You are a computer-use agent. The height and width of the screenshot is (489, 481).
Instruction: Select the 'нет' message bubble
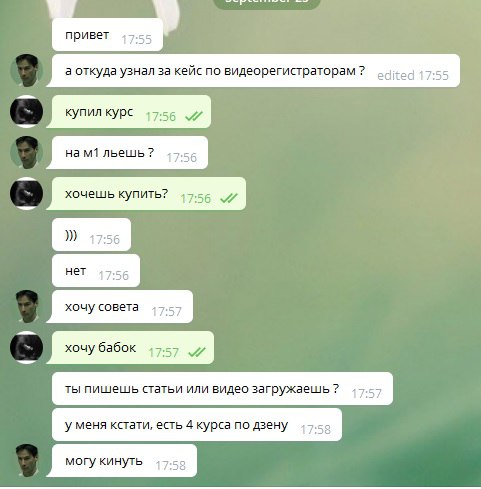click(96, 271)
